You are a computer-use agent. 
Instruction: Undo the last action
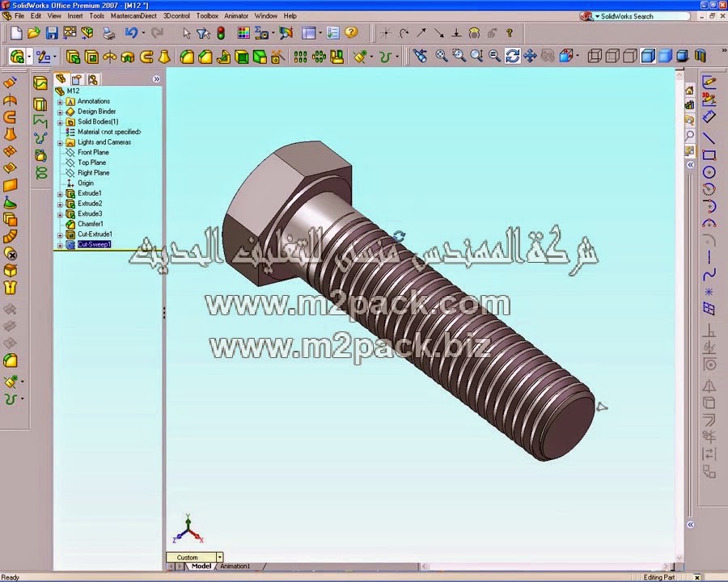point(131,32)
